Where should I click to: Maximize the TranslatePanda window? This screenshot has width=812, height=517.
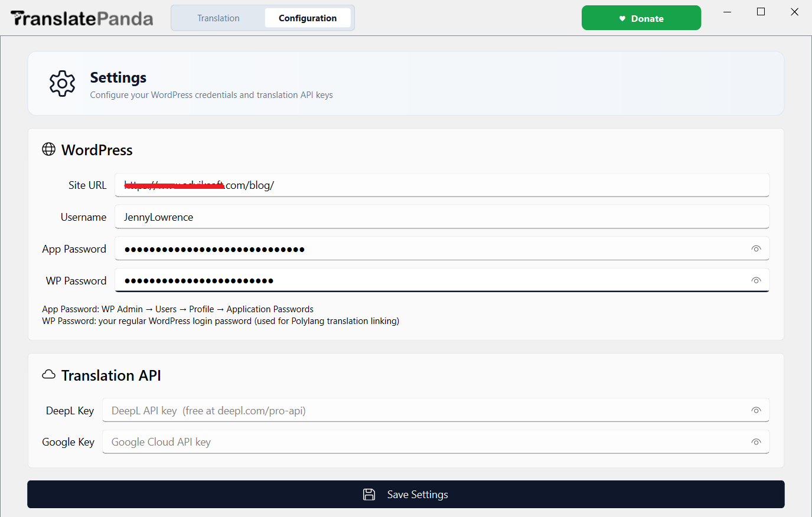pyautogui.click(x=761, y=12)
